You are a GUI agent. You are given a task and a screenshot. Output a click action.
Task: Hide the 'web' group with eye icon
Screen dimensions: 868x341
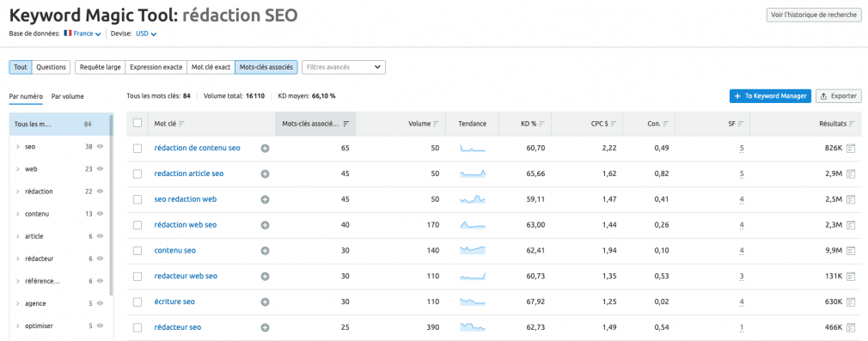pos(101,169)
